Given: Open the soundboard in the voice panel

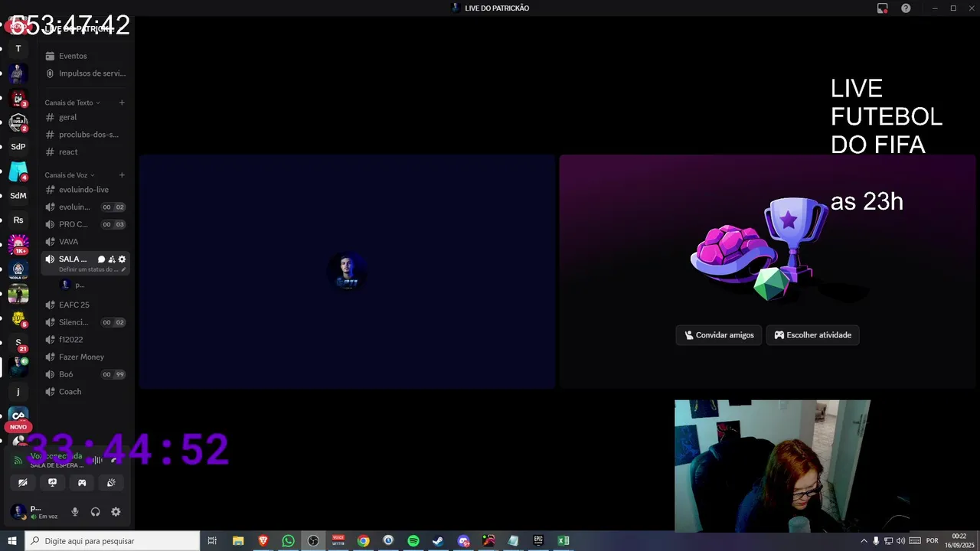Looking at the screenshot, I should tap(111, 483).
